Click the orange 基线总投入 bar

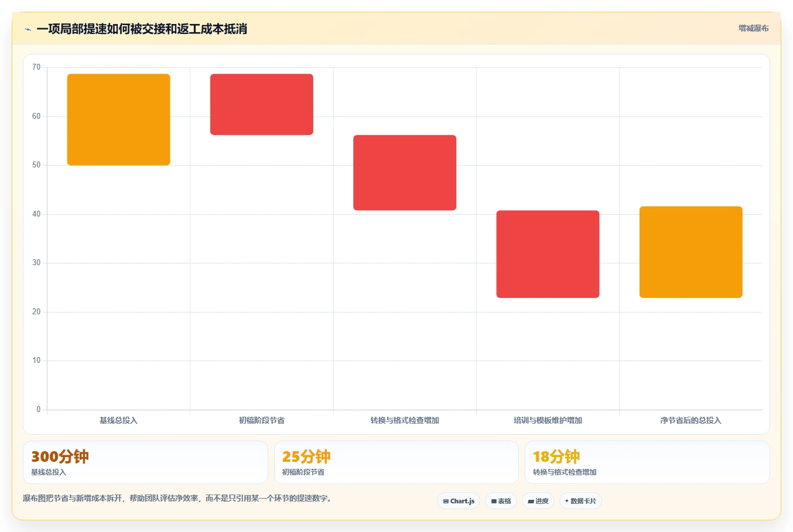(x=119, y=119)
